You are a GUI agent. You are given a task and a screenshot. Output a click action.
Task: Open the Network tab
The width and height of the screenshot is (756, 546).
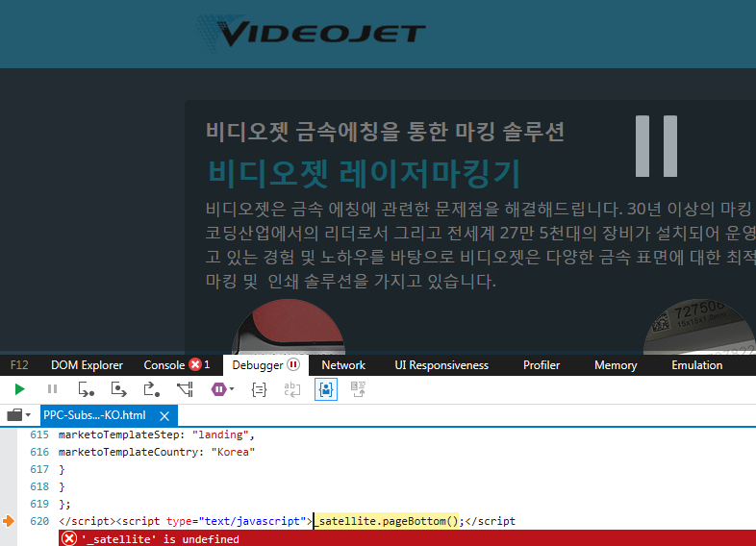coord(343,365)
